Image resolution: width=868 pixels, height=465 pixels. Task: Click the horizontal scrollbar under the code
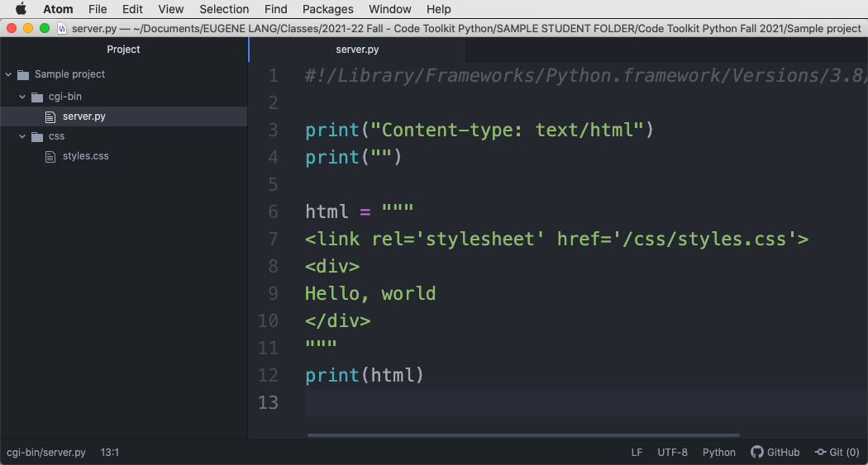coord(522,434)
